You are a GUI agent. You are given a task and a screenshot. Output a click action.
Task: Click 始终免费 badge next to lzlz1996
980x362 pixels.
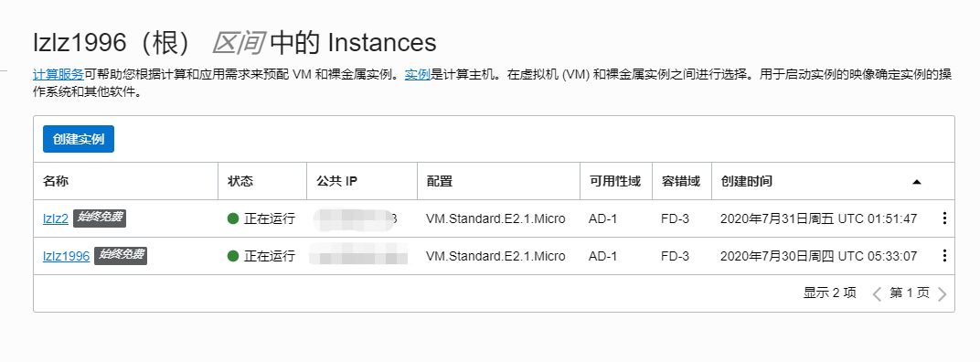tap(121, 255)
